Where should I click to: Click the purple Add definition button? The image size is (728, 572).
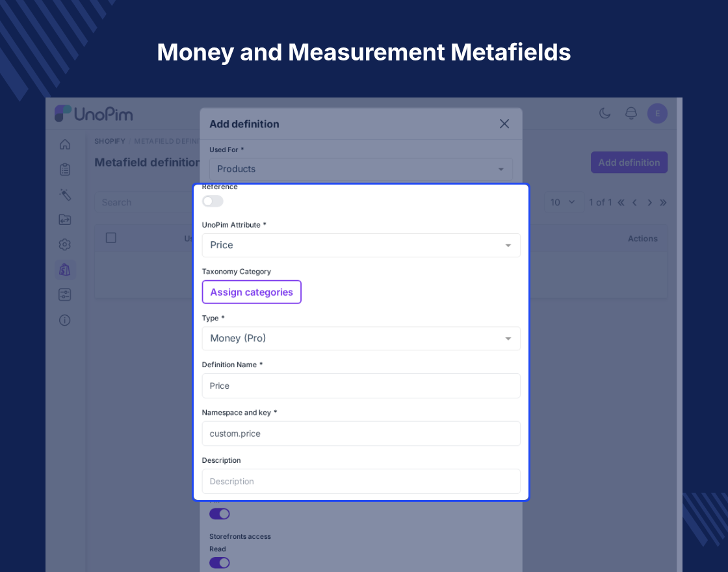point(629,162)
